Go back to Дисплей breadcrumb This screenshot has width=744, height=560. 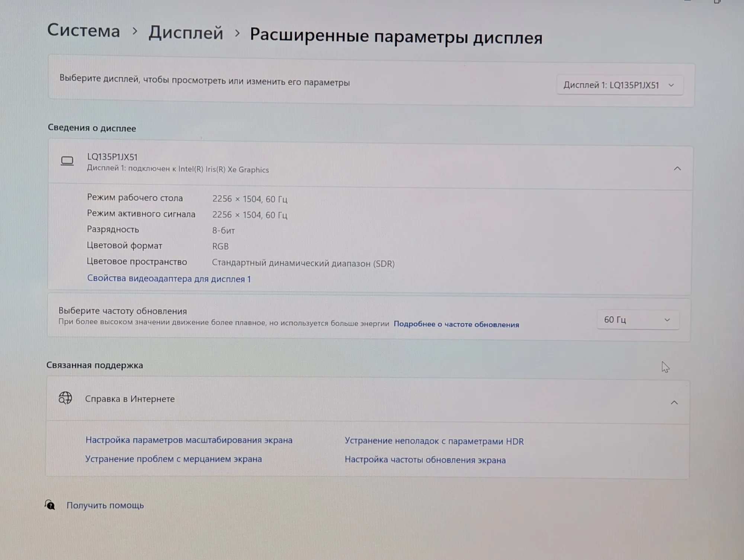pyautogui.click(x=186, y=33)
